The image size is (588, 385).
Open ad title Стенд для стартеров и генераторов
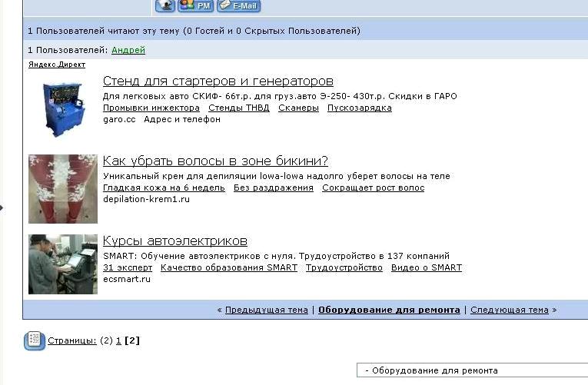(x=218, y=81)
